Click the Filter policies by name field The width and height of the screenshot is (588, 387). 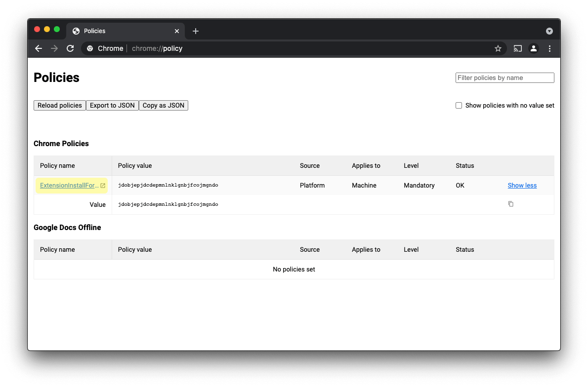pos(504,77)
